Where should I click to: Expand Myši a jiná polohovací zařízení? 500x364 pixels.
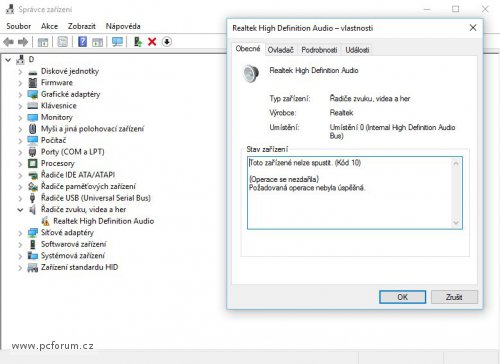tap(20, 129)
